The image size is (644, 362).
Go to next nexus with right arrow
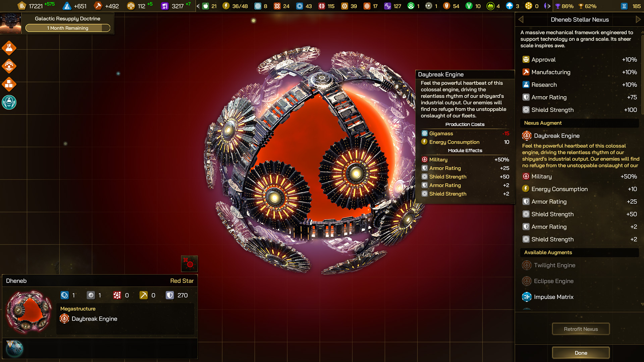[638, 19]
